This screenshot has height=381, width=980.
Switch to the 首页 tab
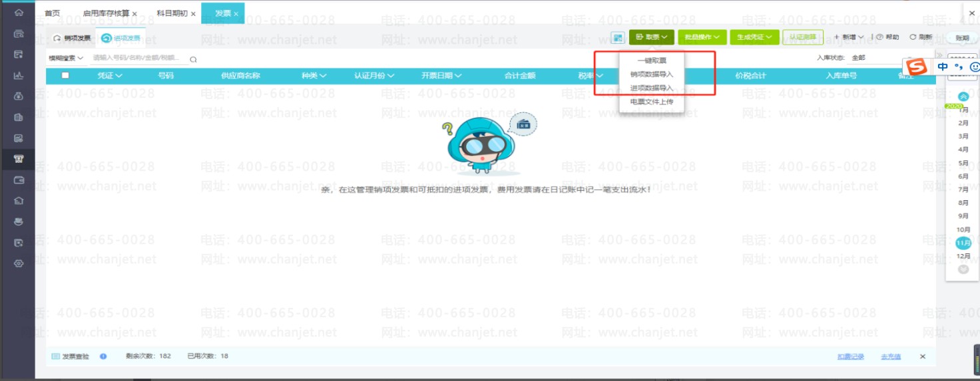[x=53, y=13]
